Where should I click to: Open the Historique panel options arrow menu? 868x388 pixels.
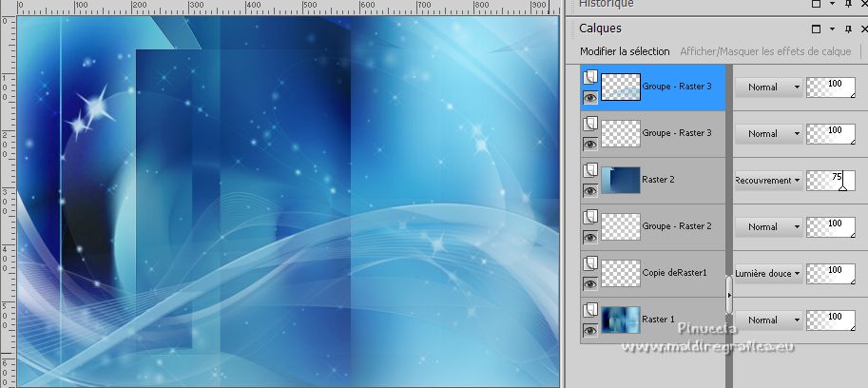click(x=832, y=3)
